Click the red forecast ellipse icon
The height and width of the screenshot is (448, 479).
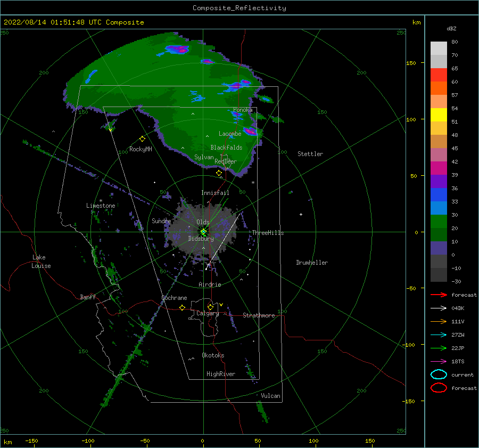(439, 388)
